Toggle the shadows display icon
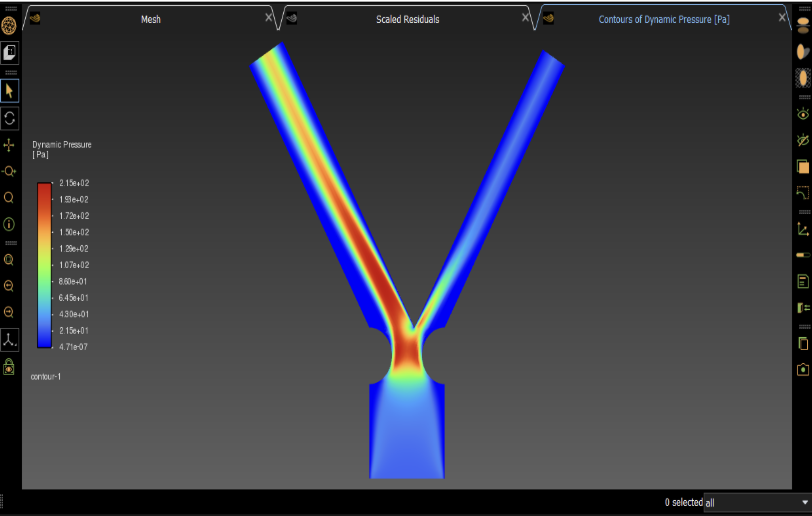Image resolution: width=812 pixels, height=516 pixels. 803,52
